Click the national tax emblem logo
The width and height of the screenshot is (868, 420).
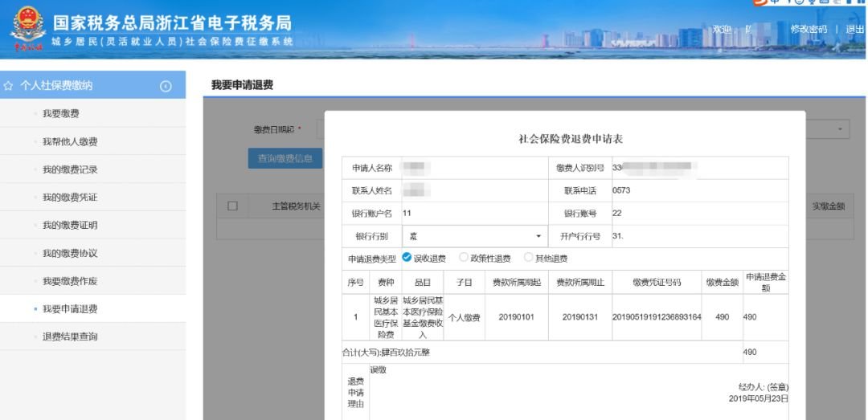27,31
